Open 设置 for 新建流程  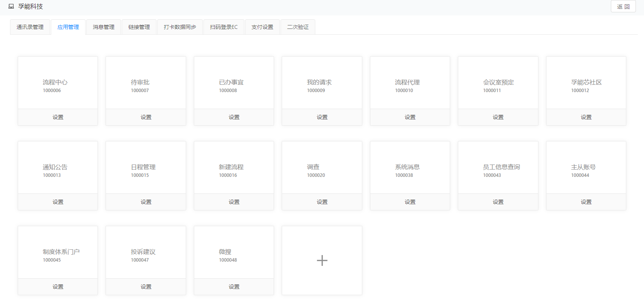[234, 202]
